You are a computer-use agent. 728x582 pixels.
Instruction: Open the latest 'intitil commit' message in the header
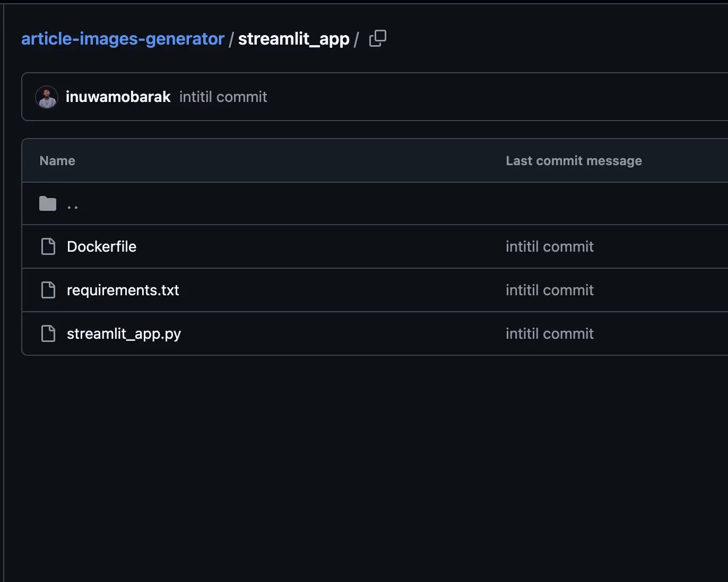click(223, 97)
